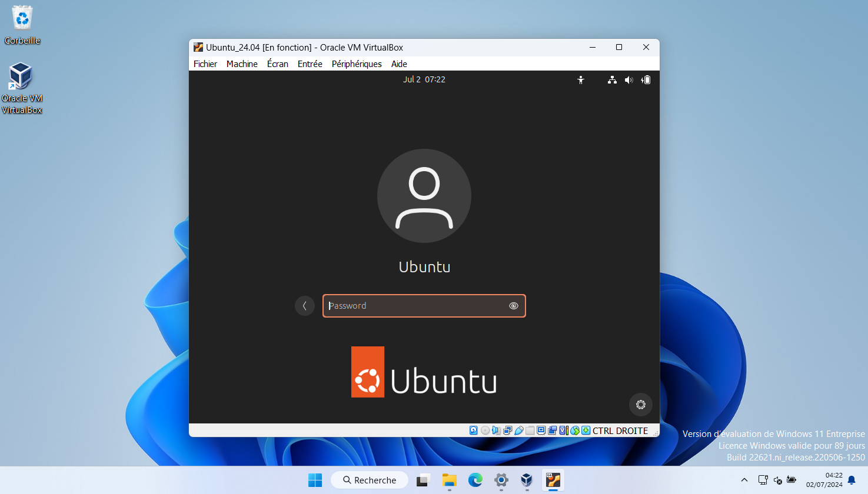
Task: Click the shared folders icon in VirtualBox status bar
Action: (x=530, y=430)
